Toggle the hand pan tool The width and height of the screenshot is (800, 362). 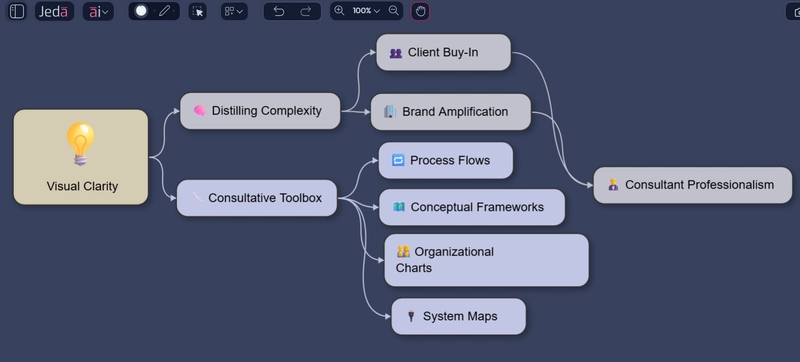(x=420, y=11)
